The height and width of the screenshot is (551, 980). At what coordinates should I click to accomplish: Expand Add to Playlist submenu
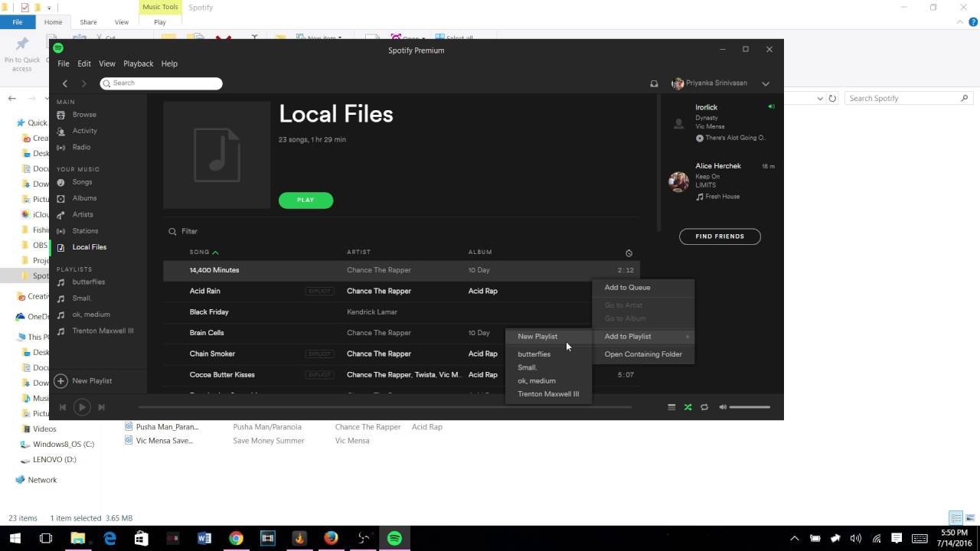point(644,337)
